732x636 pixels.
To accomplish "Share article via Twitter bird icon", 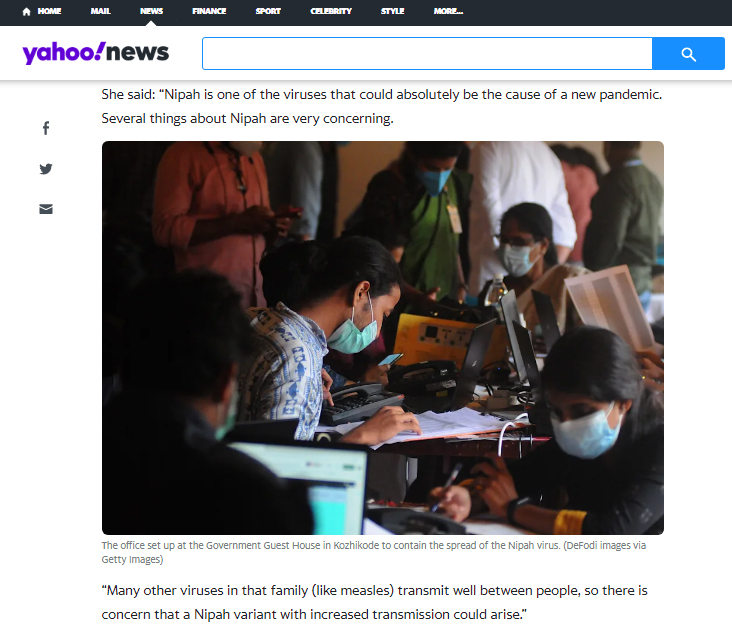I will [46, 169].
